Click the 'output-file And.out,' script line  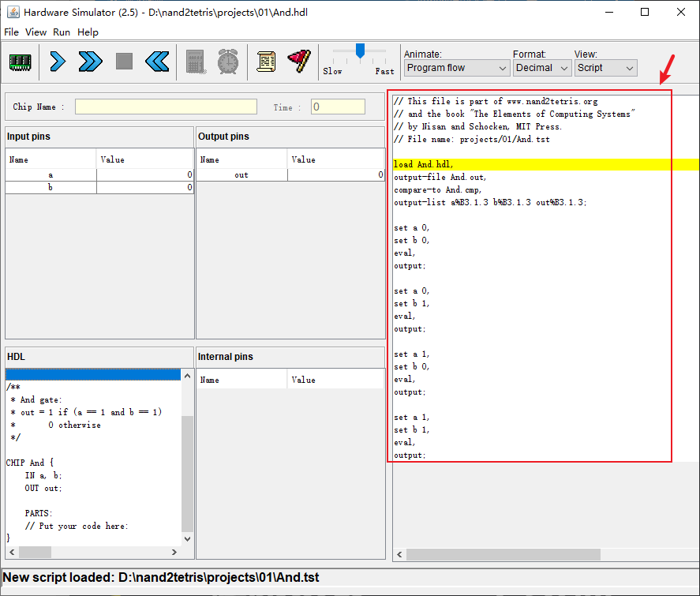pyautogui.click(x=440, y=178)
